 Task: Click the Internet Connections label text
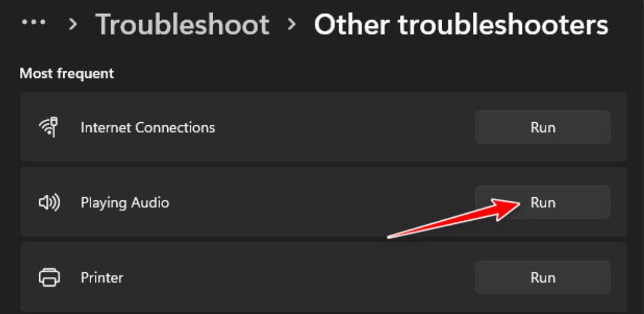[x=148, y=128]
